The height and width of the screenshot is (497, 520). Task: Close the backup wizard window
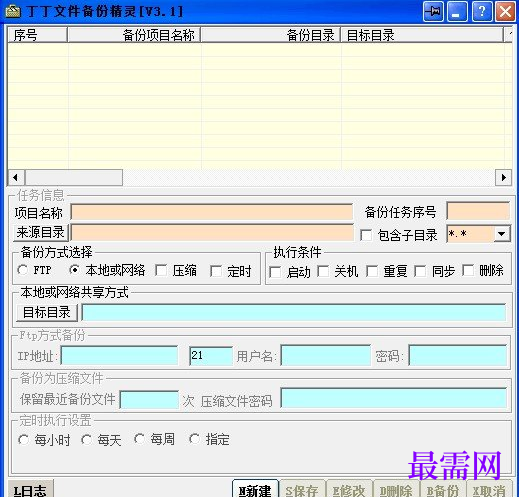[x=505, y=12]
